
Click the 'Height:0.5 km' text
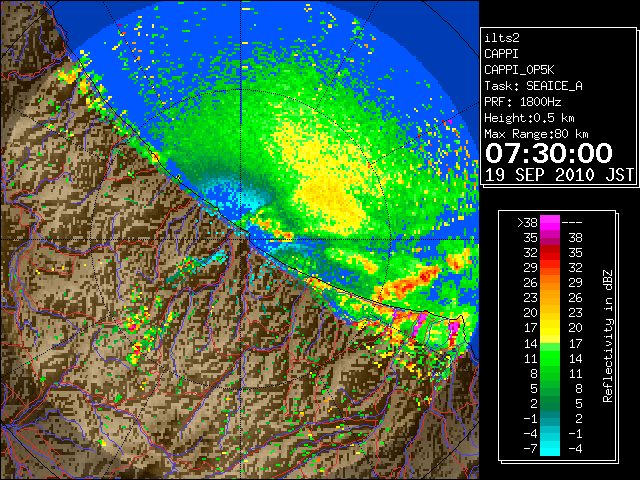[x=529, y=118]
